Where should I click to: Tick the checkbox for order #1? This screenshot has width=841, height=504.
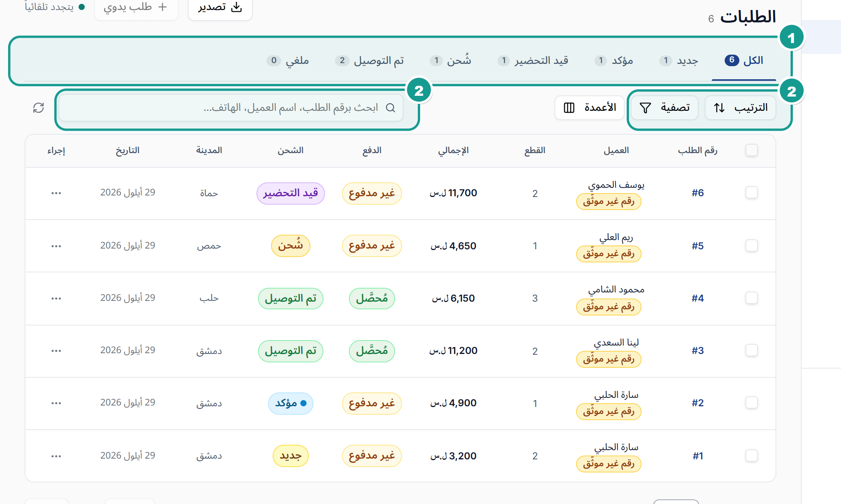coord(751,456)
